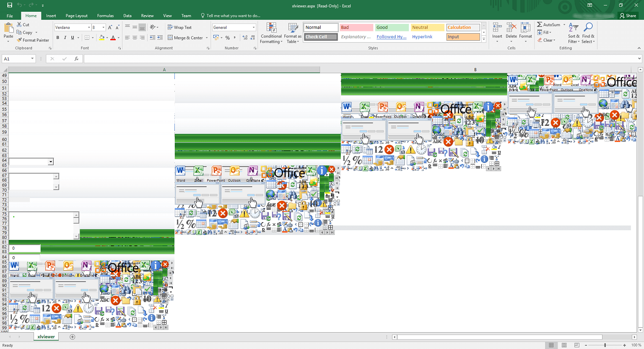
Task: Switch to the Formulas tab
Action: point(105,16)
